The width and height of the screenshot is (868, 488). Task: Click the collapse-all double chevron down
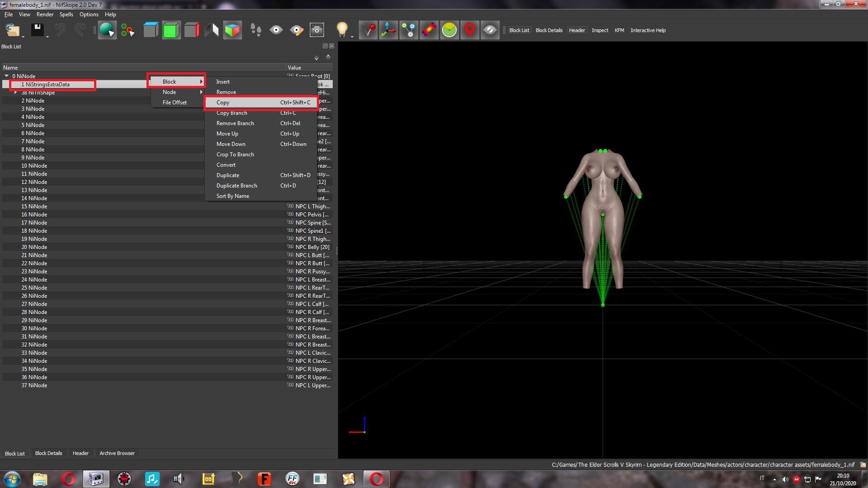click(x=316, y=58)
